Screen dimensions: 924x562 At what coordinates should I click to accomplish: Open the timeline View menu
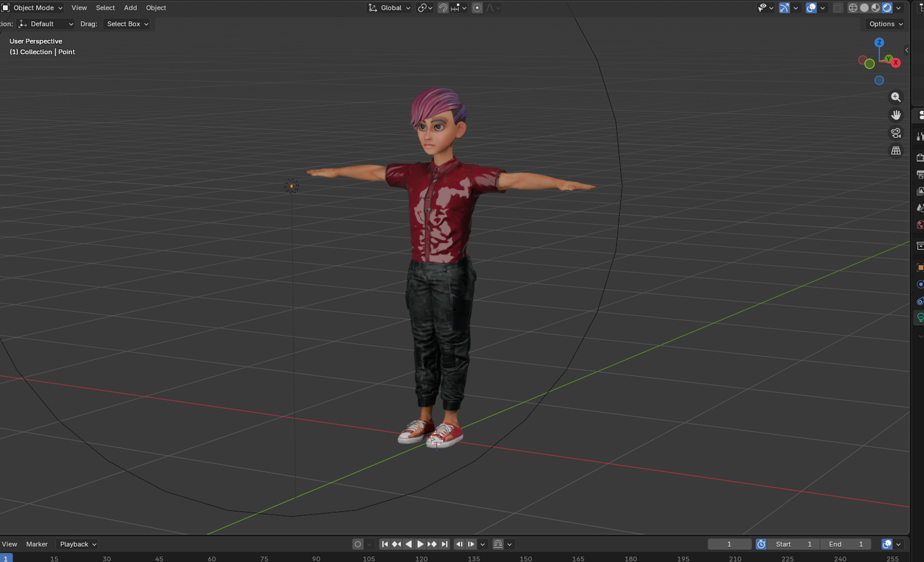point(10,544)
